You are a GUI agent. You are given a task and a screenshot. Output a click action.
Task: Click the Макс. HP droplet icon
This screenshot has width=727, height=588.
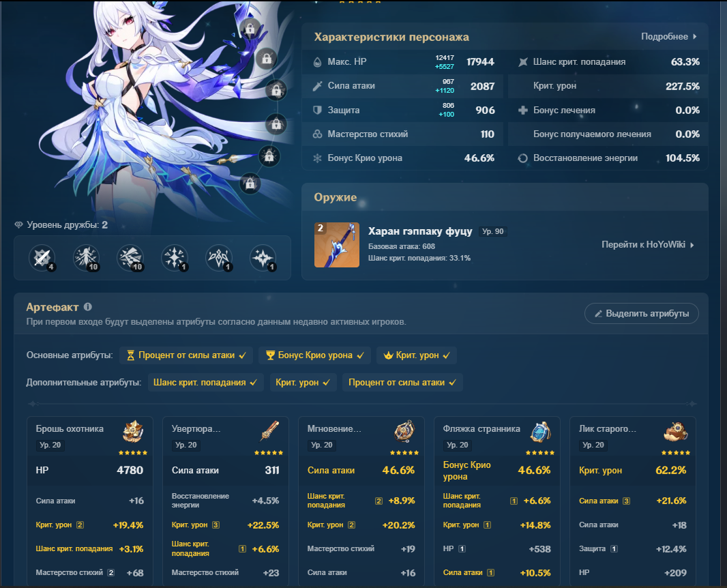(x=317, y=62)
